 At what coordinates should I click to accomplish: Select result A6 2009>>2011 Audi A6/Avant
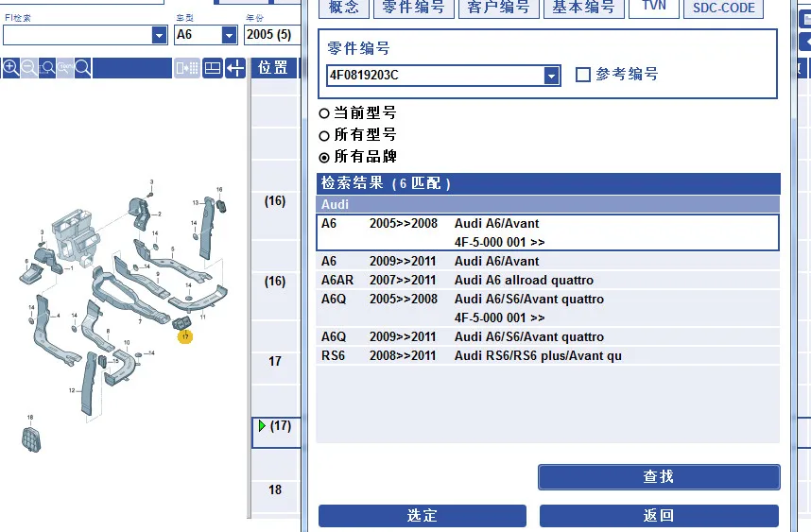pos(547,261)
